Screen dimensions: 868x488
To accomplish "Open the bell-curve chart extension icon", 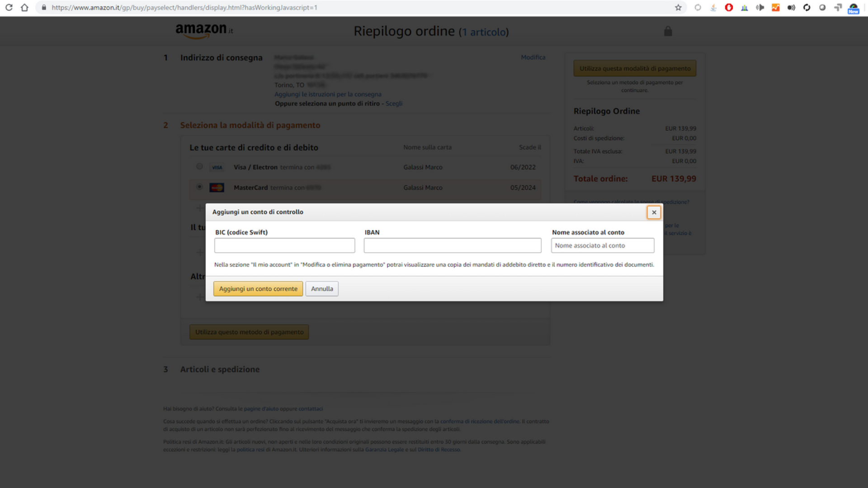I will click(745, 8).
